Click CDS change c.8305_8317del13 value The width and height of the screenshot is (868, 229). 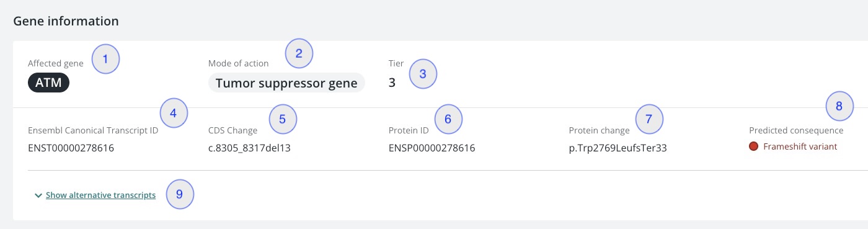click(x=249, y=148)
